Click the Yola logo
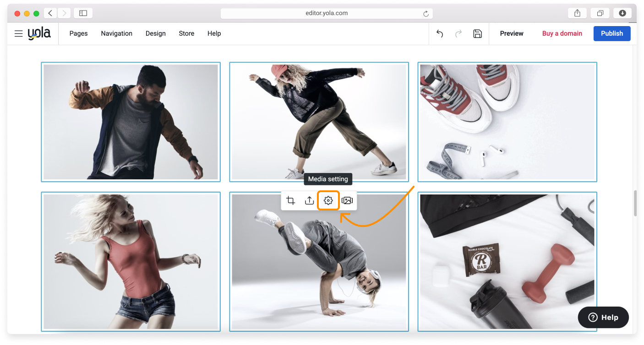The width and height of the screenshot is (644, 345). click(39, 33)
